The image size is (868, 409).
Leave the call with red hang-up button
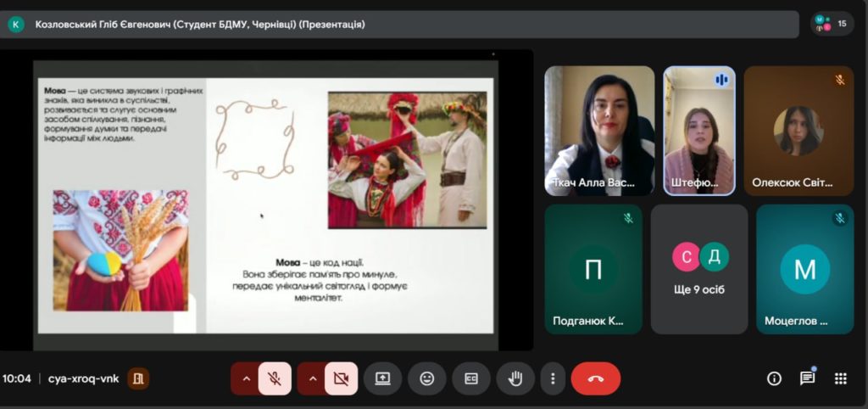tap(595, 378)
